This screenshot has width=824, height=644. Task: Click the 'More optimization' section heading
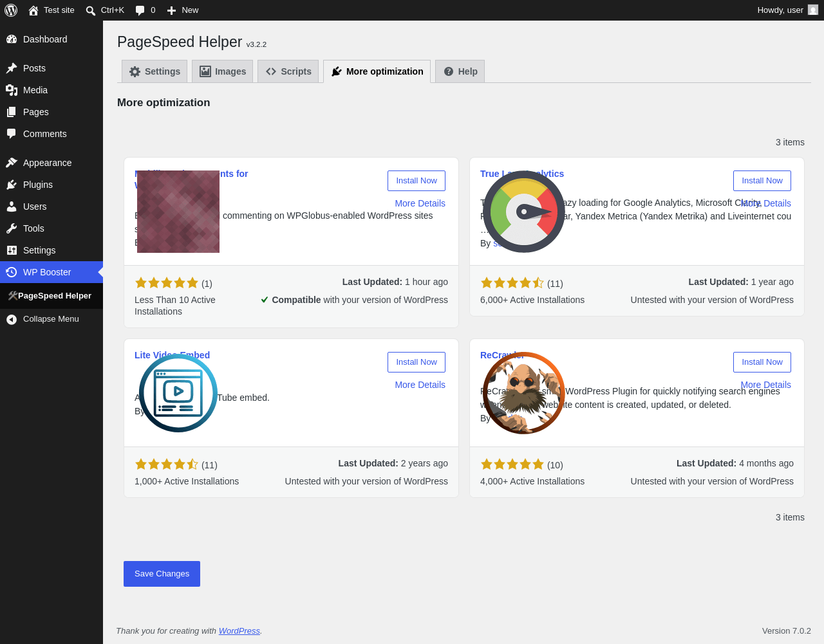(x=164, y=102)
